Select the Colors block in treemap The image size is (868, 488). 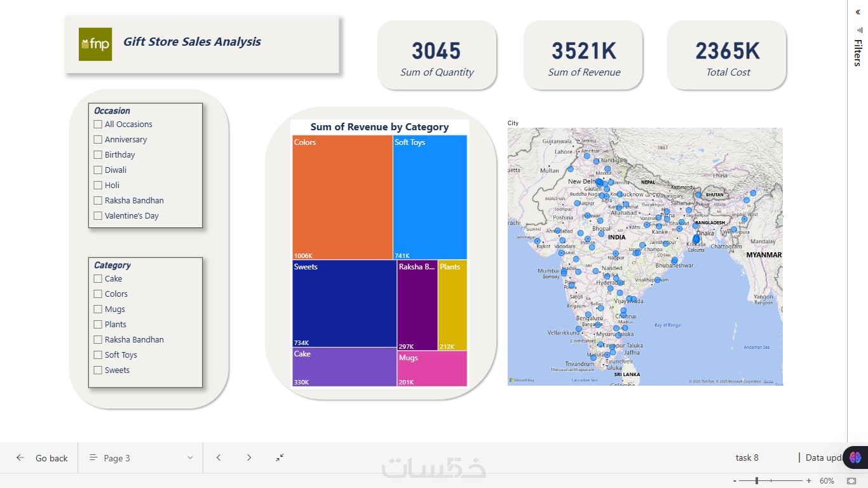342,197
